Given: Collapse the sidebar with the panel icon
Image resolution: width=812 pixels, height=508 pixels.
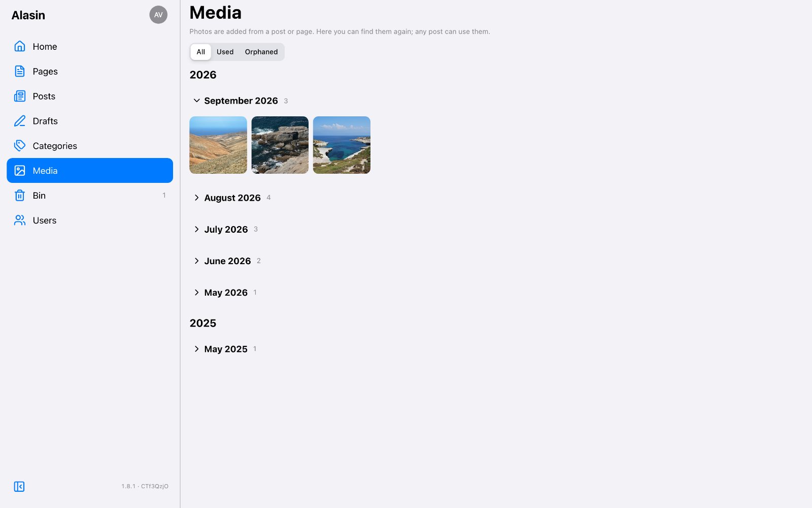Looking at the screenshot, I should coord(19,487).
